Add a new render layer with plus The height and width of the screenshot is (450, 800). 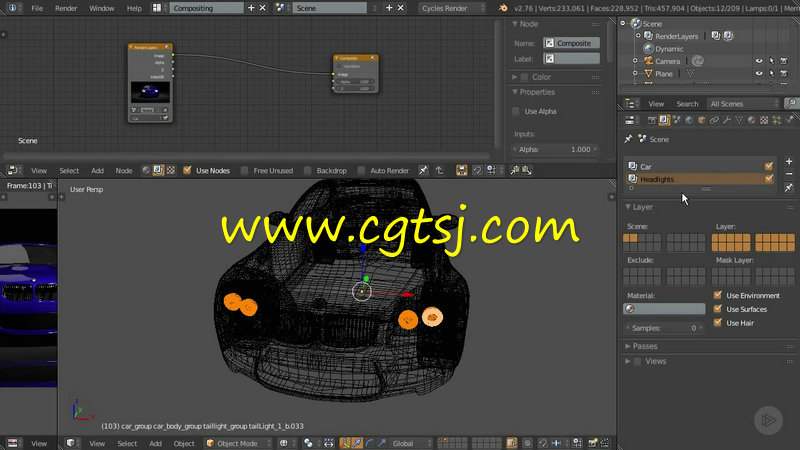pyautogui.click(x=789, y=162)
